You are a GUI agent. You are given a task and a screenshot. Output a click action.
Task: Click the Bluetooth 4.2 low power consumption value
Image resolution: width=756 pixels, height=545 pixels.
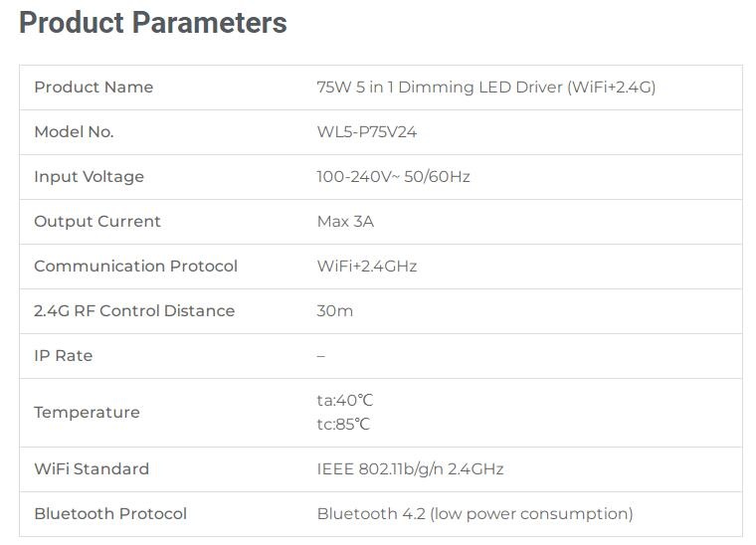click(474, 514)
